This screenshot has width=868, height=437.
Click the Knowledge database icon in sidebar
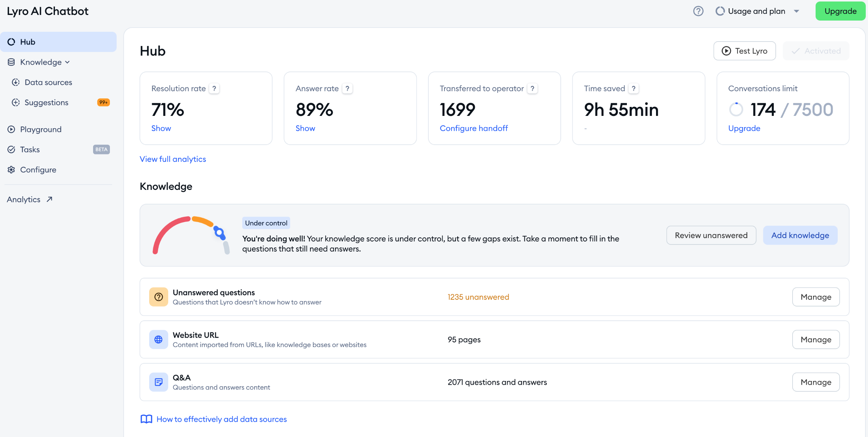(x=11, y=62)
